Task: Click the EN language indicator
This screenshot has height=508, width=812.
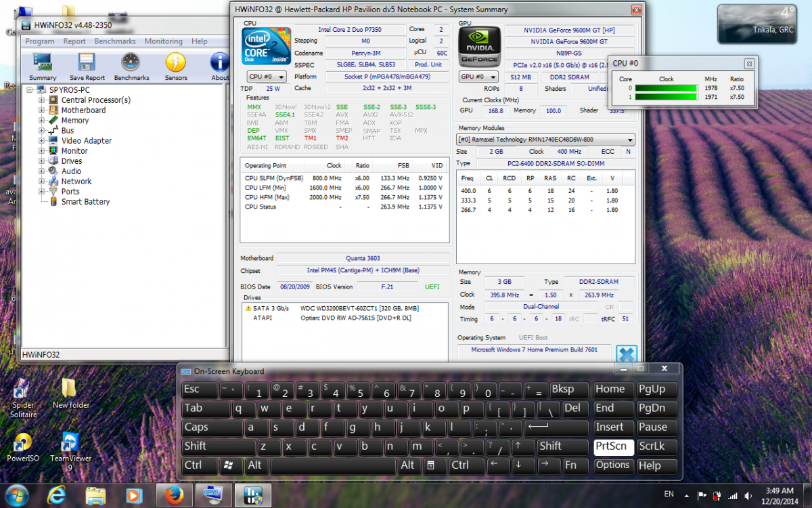Action: [x=669, y=493]
